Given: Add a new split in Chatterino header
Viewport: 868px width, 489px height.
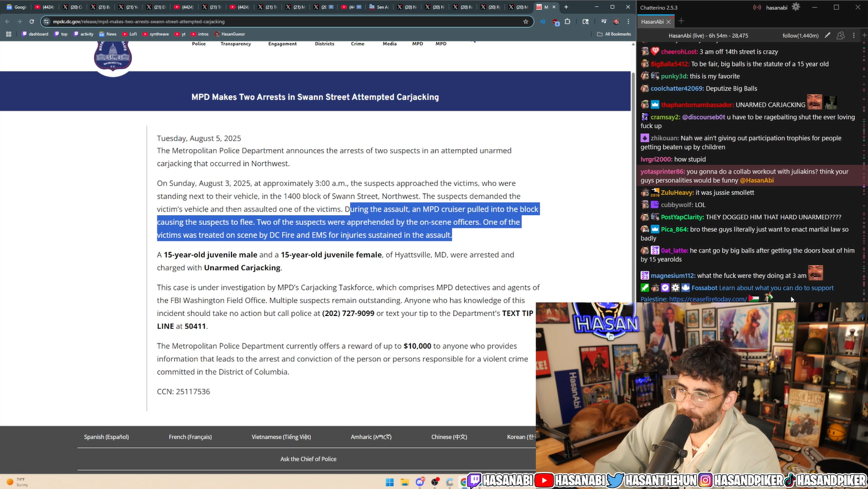Looking at the screenshot, I should [x=864, y=35].
